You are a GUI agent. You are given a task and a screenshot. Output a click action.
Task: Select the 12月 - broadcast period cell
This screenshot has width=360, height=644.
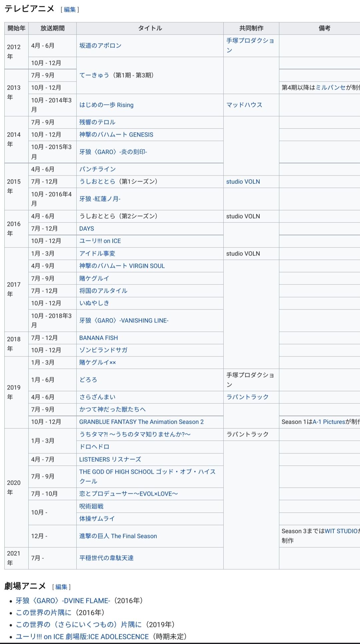click(x=53, y=536)
